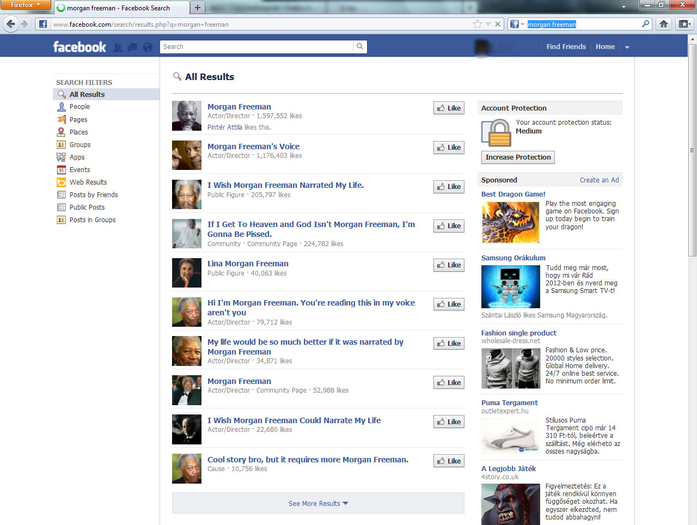Viewport: 697px width, 525px height.
Task: Like Cool story bro page
Action: click(449, 461)
